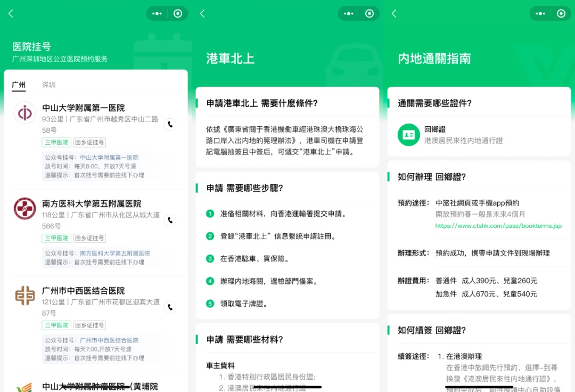Screen dimensions: 575x392
Task: Close mini program on 医院挂号 screen
Action: coord(178,13)
